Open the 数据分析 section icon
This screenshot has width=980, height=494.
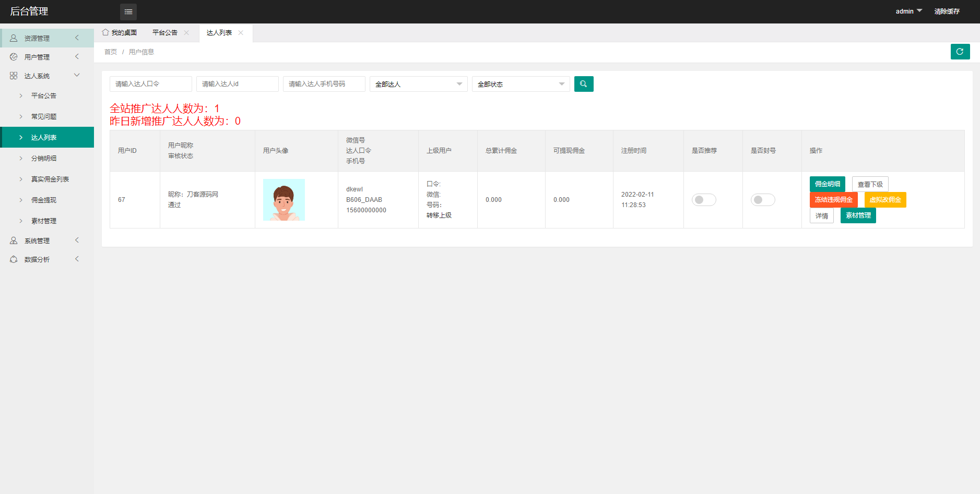pyautogui.click(x=14, y=259)
